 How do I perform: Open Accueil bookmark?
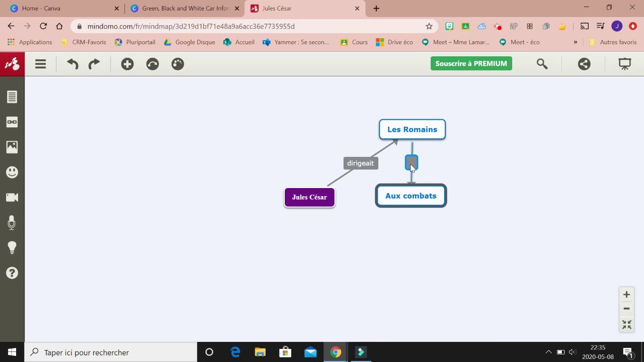(x=239, y=42)
